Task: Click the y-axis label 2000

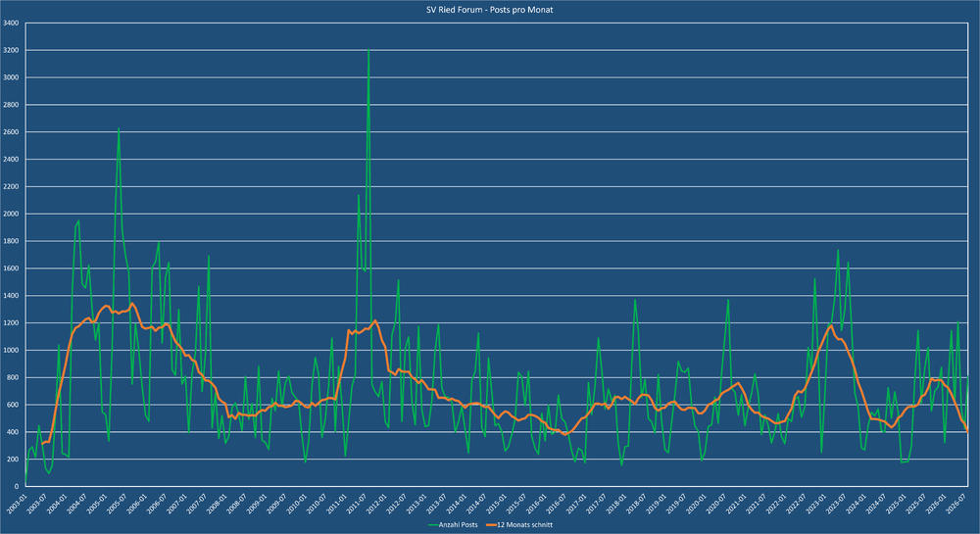Action: (11, 214)
